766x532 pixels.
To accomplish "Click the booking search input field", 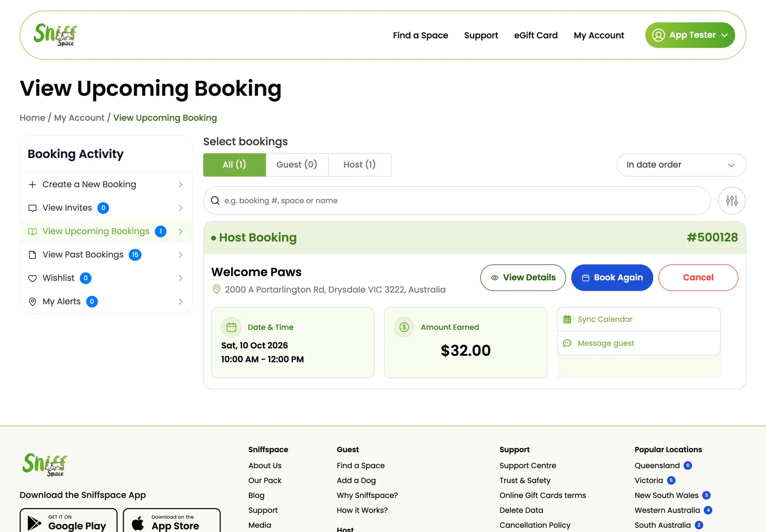I will click(x=457, y=201).
